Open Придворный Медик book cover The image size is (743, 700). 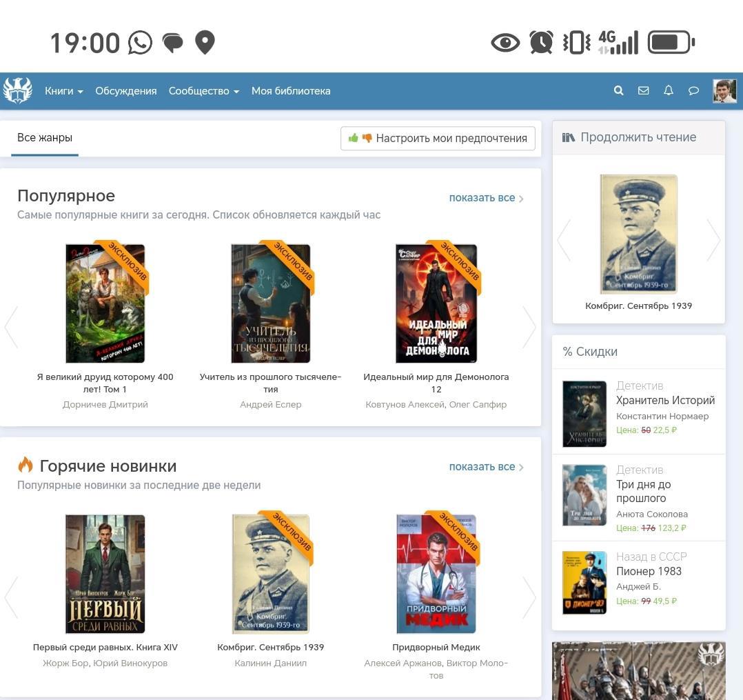[x=436, y=574]
